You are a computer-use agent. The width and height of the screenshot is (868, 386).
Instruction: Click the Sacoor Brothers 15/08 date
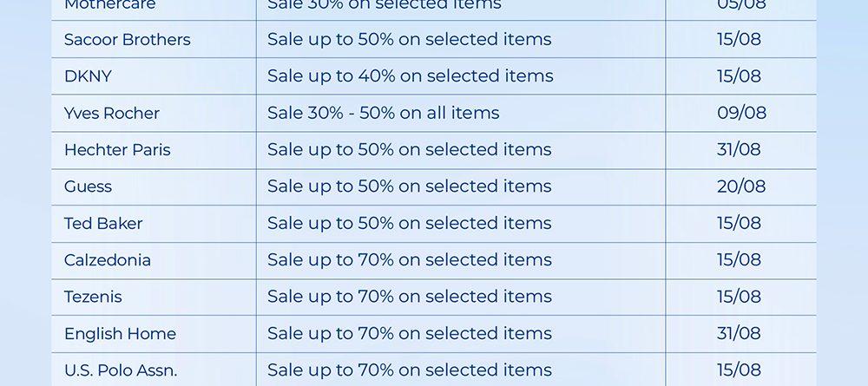pos(739,40)
